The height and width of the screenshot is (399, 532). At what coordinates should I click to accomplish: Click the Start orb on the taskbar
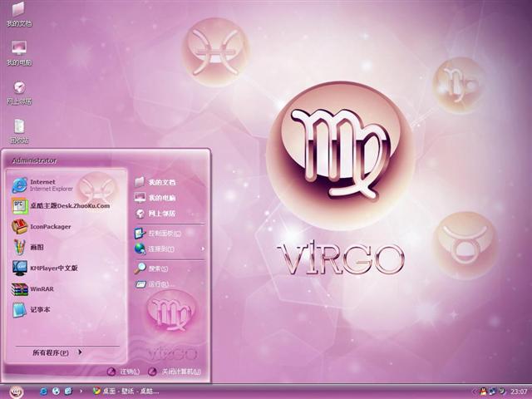tap(16, 391)
